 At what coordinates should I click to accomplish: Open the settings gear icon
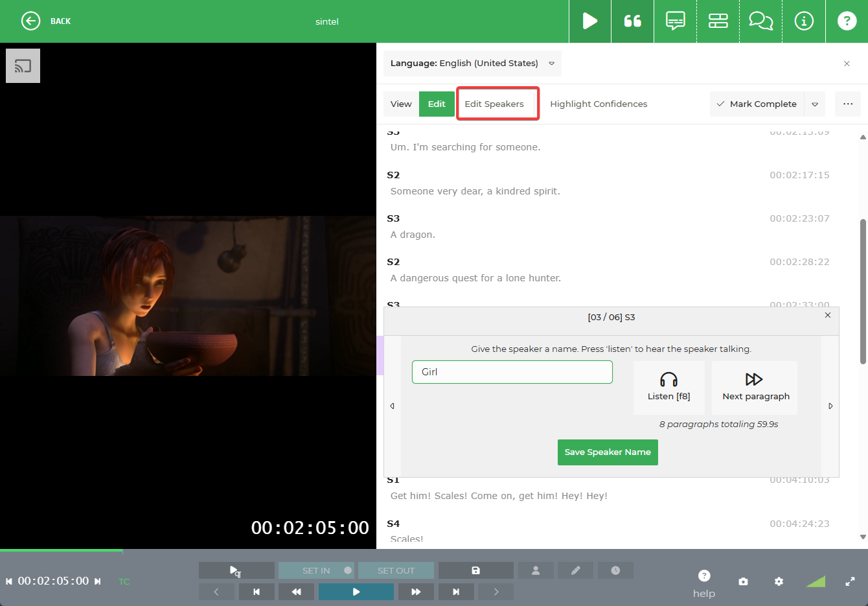tap(779, 581)
